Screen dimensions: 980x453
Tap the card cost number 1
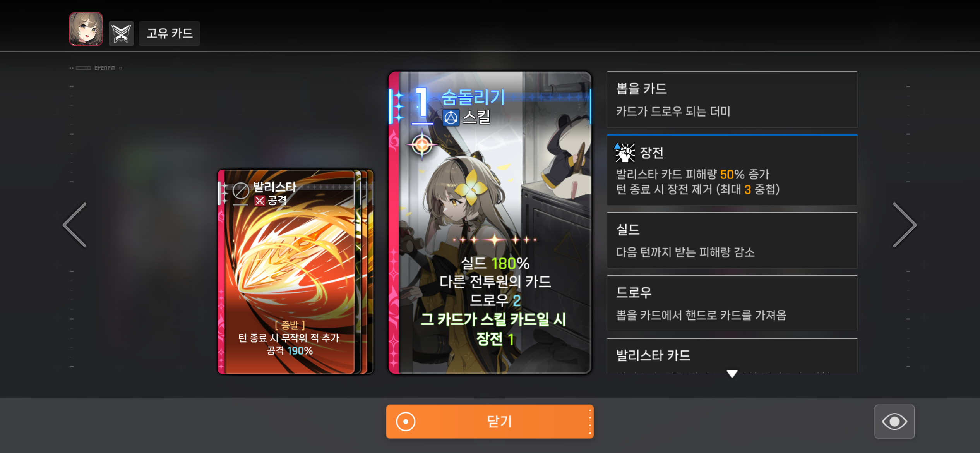pyautogui.click(x=422, y=102)
